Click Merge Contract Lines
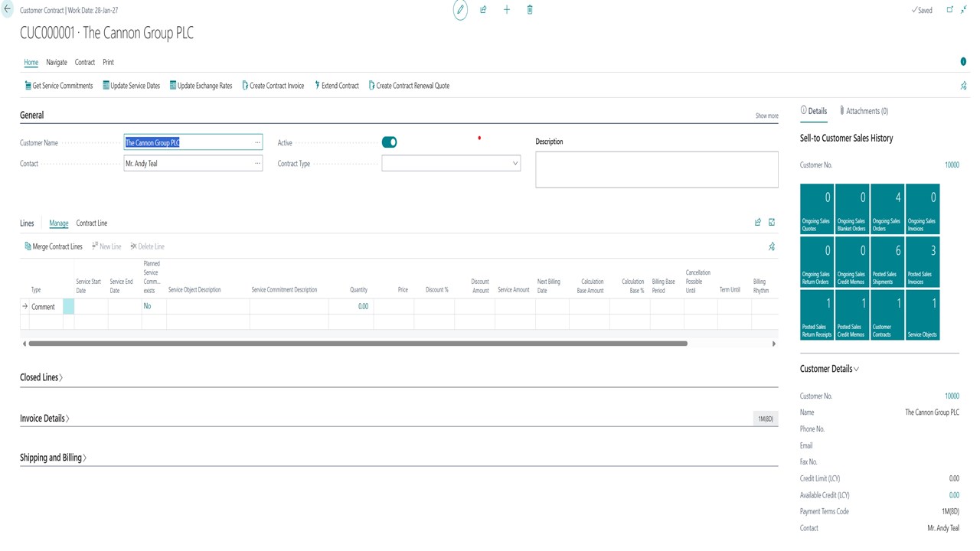 pyautogui.click(x=54, y=246)
